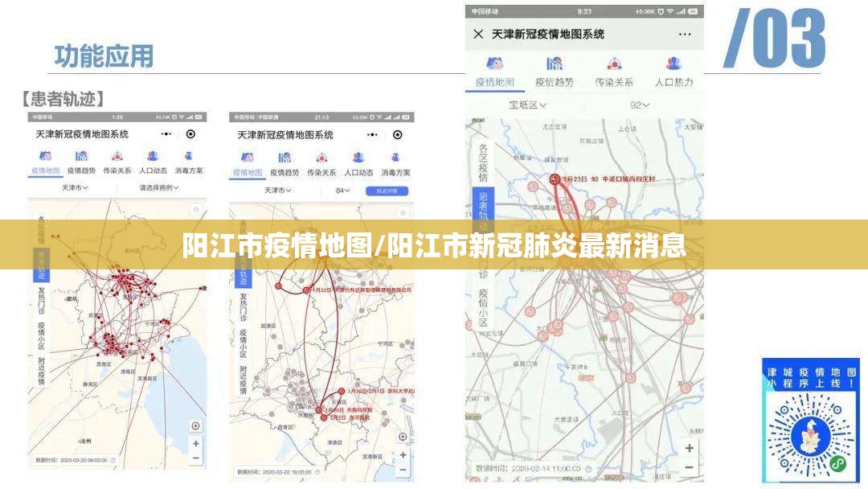The image size is (868, 489).
Task: Select 疫情小区 side tab on middle phone
Action: tap(243, 343)
